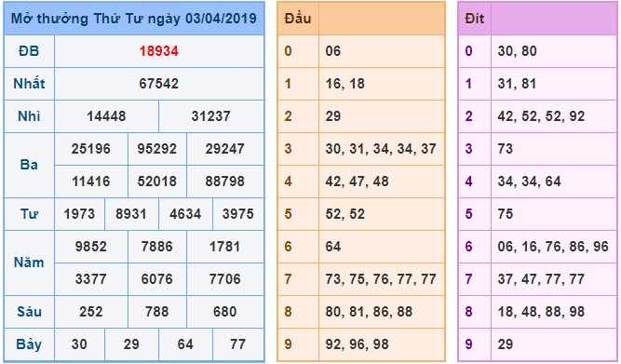Screen dimensions: 621x364
Task: Select third prize number 29247
Action: pyautogui.click(x=224, y=149)
